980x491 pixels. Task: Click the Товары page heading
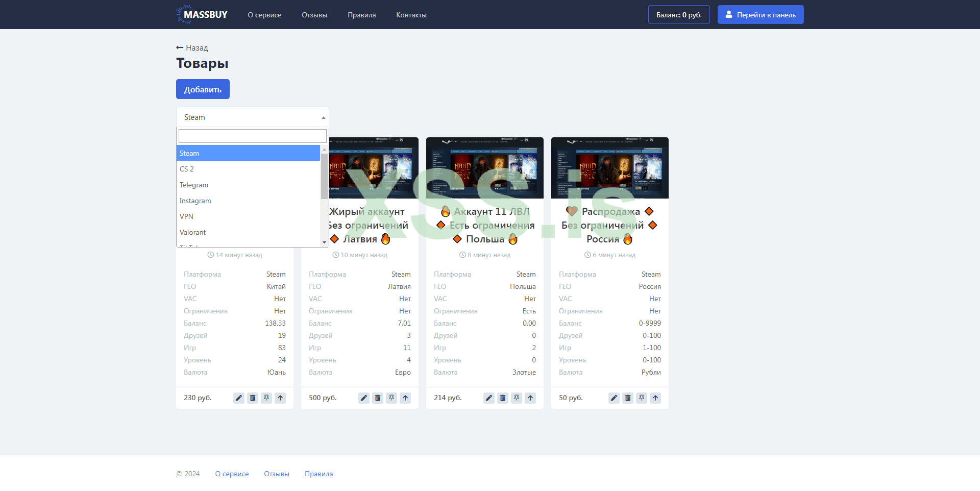pos(202,63)
